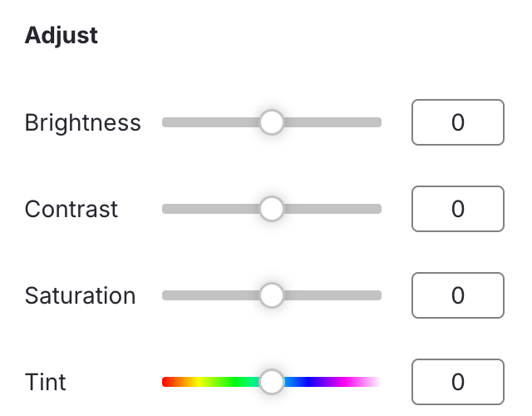Click the left end of Brightness track
This screenshot has width=532, height=416.
point(167,122)
